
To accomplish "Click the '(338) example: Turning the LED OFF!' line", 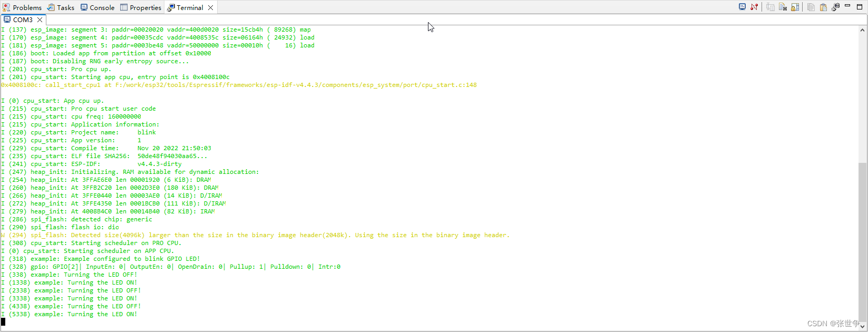I will pyautogui.click(x=69, y=275).
